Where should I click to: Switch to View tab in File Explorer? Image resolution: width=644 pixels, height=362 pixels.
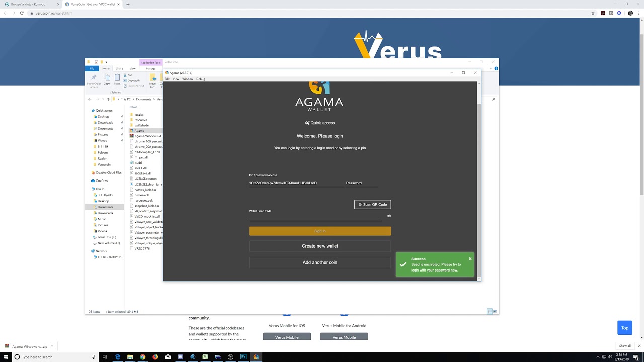click(132, 68)
